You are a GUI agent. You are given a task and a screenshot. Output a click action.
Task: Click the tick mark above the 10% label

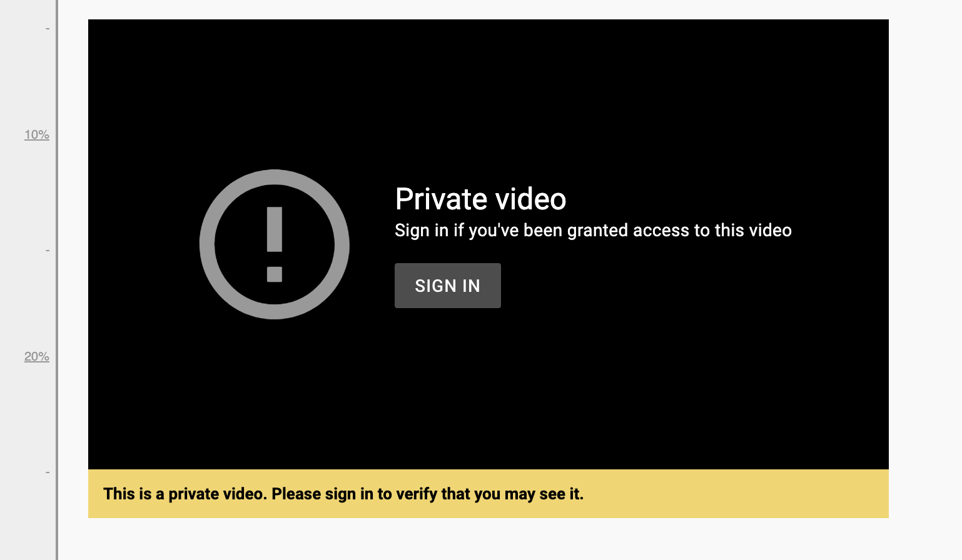point(48,28)
